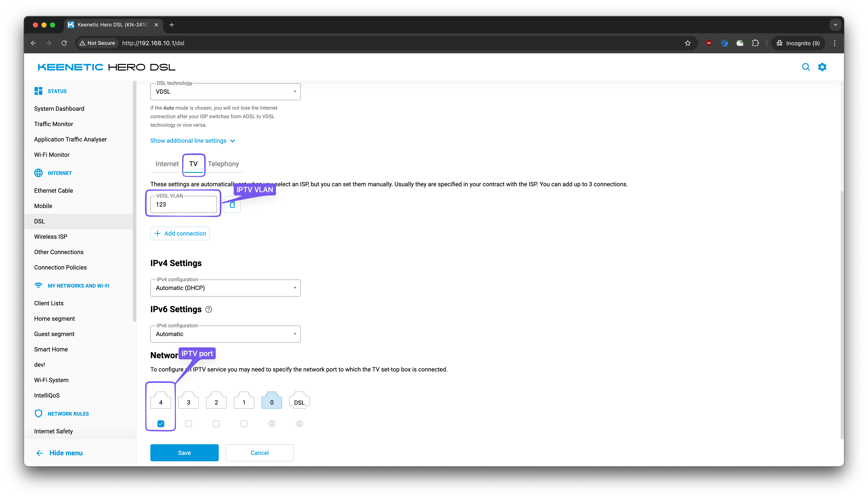Open the DSL technology dropdown
This screenshot has height=498, width=868.
(225, 92)
